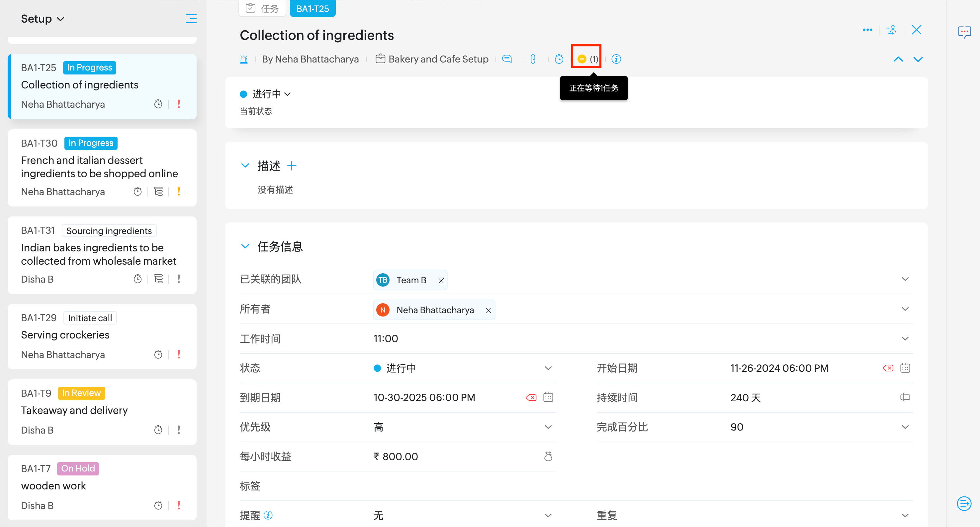Remove Neha Bhattacharya owner chip
980x527 pixels.
click(x=489, y=311)
